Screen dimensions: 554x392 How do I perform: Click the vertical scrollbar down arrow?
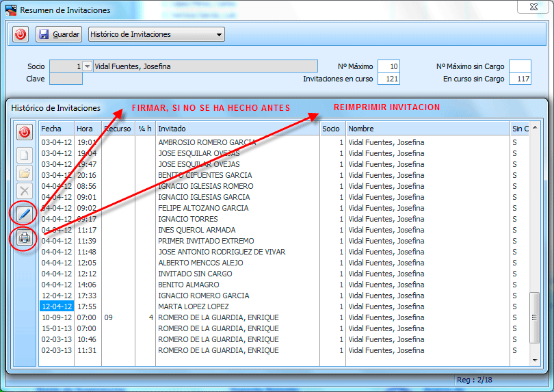coord(535,360)
